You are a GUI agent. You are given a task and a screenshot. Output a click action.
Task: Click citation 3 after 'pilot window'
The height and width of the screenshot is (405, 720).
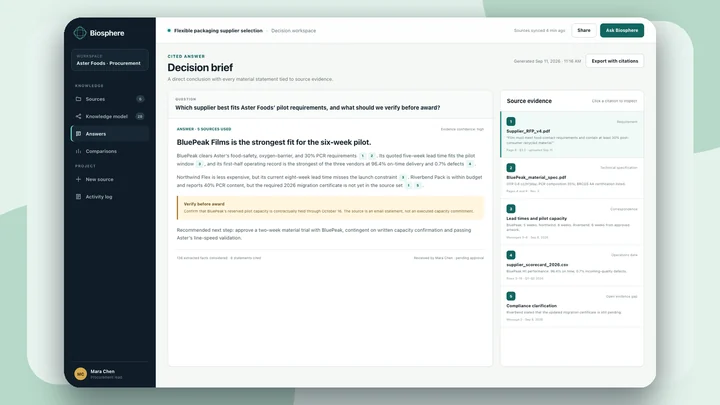(199, 164)
